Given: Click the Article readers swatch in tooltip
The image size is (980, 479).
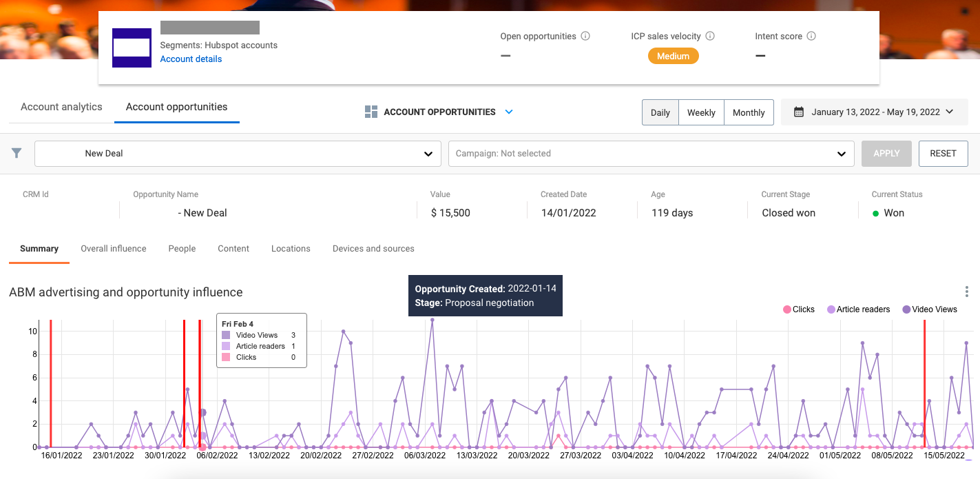Looking at the screenshot, I should [x=226, y=346].
